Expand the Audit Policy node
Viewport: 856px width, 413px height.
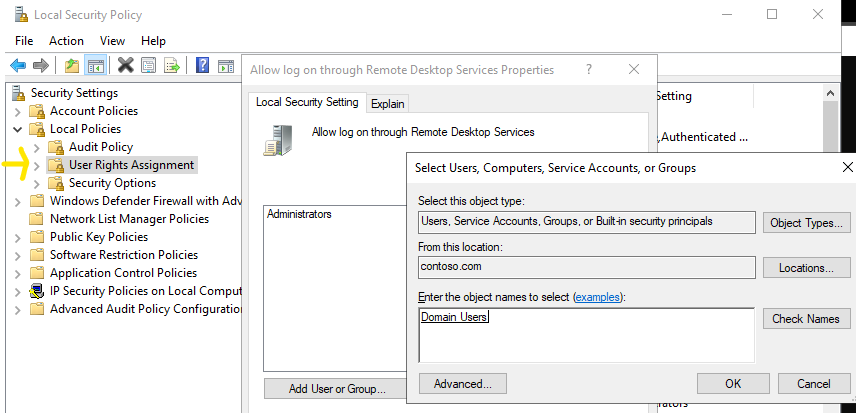pos(37,147)
